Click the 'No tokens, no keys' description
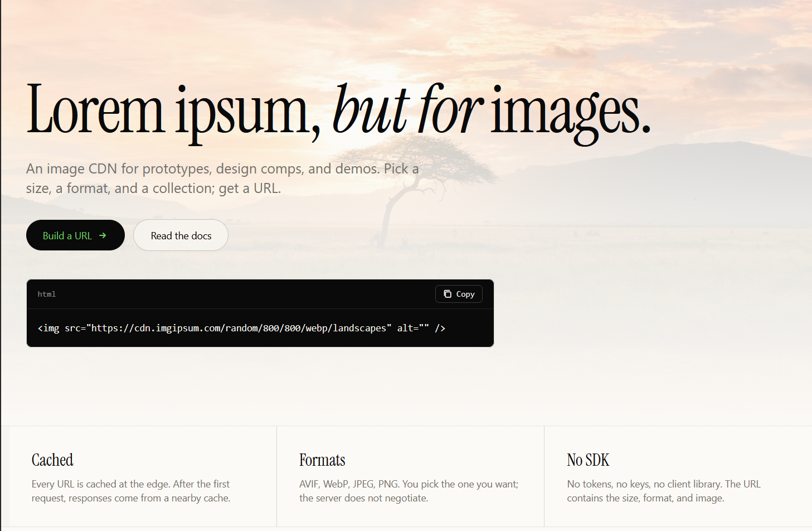 [x=664, y=491]
